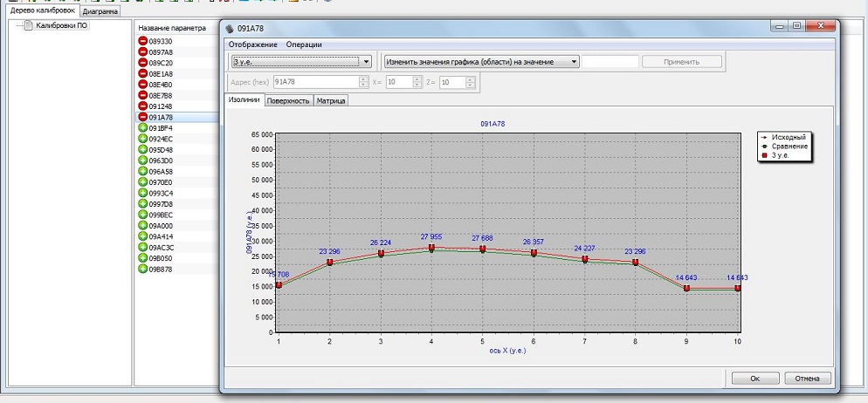Click the green plus icon beside 091BF4
Image resolution: width=868 pixels, height=403 pixels.
point(143,128)
